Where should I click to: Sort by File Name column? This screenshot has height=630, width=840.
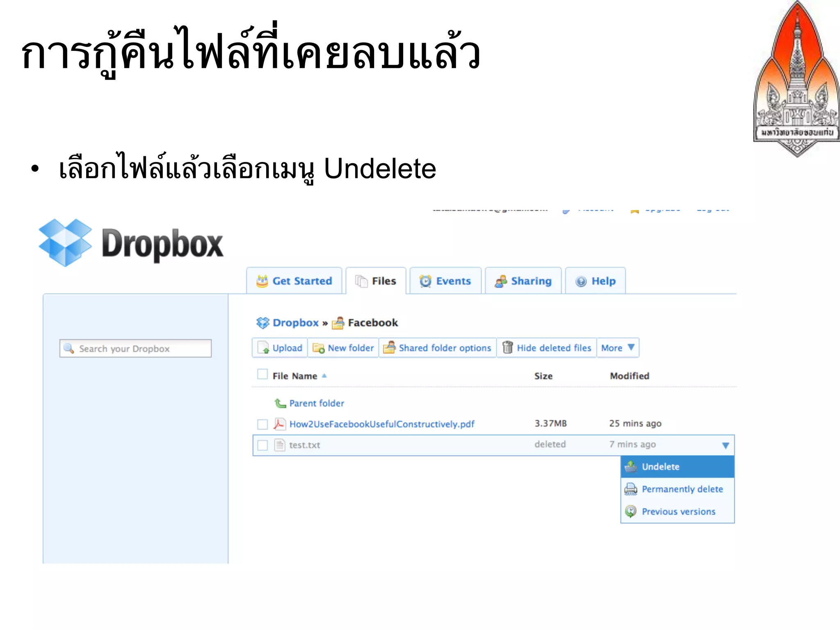[295, 376]
